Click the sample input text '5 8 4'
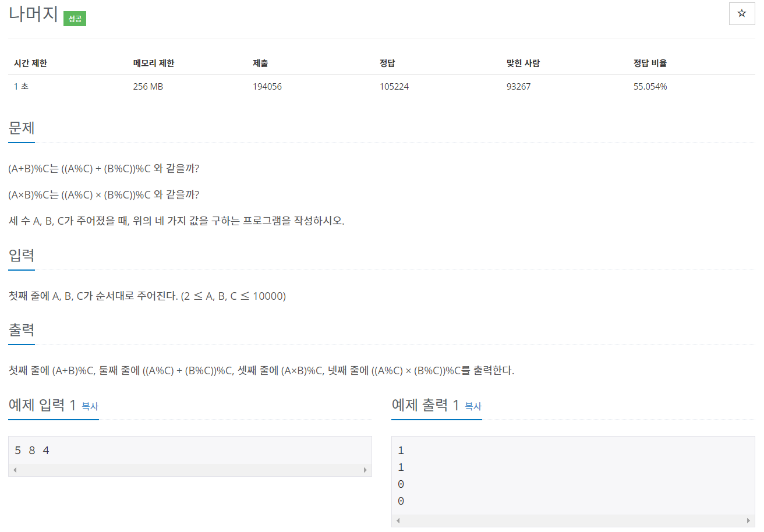The width and height of the screenshot is (764, 532). click(32, 451)
